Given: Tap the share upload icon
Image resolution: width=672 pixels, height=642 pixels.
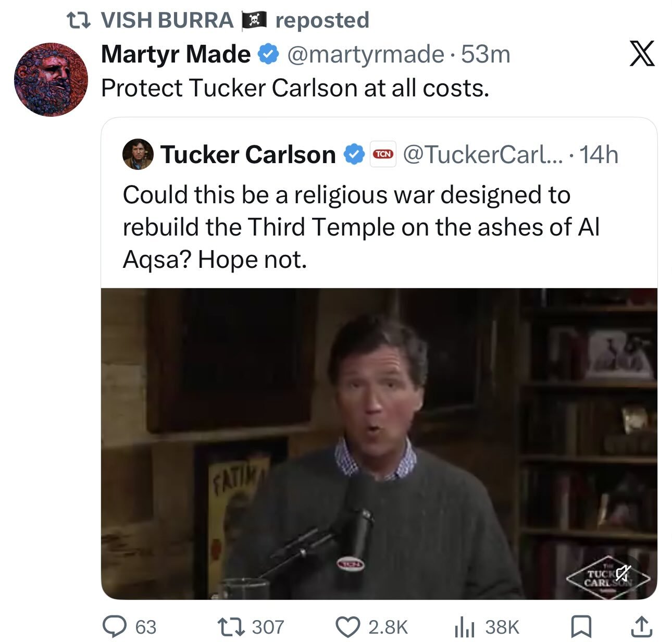Looking at the screenshot, I should tap(642, 626).
